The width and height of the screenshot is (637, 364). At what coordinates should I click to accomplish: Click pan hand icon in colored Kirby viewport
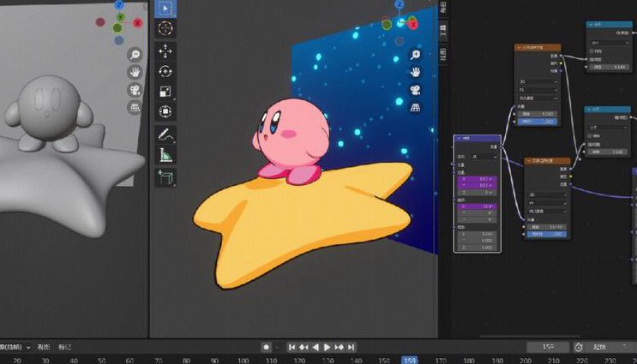pos(415,72)
